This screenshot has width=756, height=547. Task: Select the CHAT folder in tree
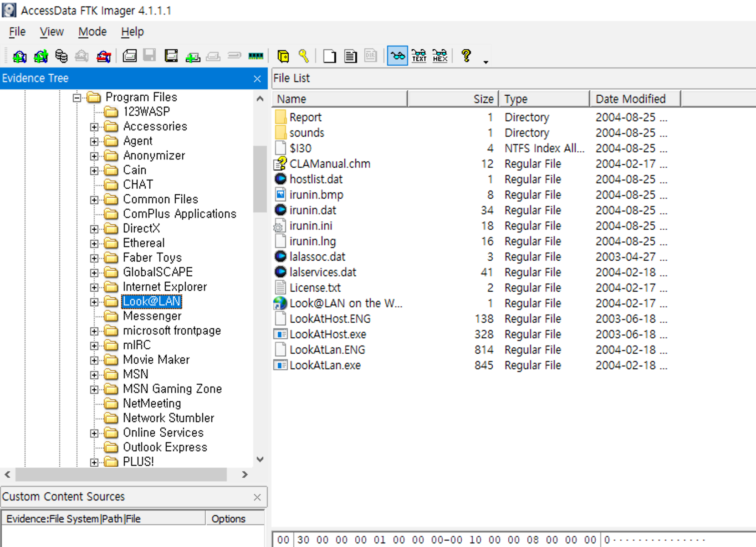point(138,185)
